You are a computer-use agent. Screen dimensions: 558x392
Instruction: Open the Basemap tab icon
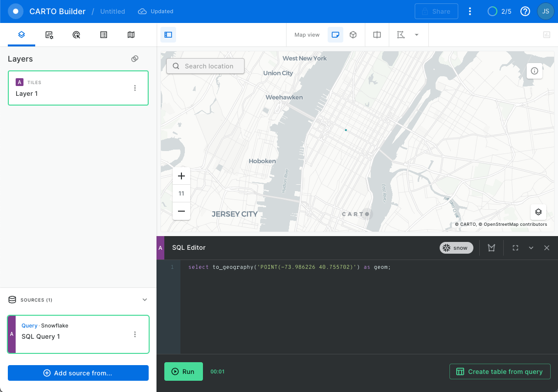131,35
